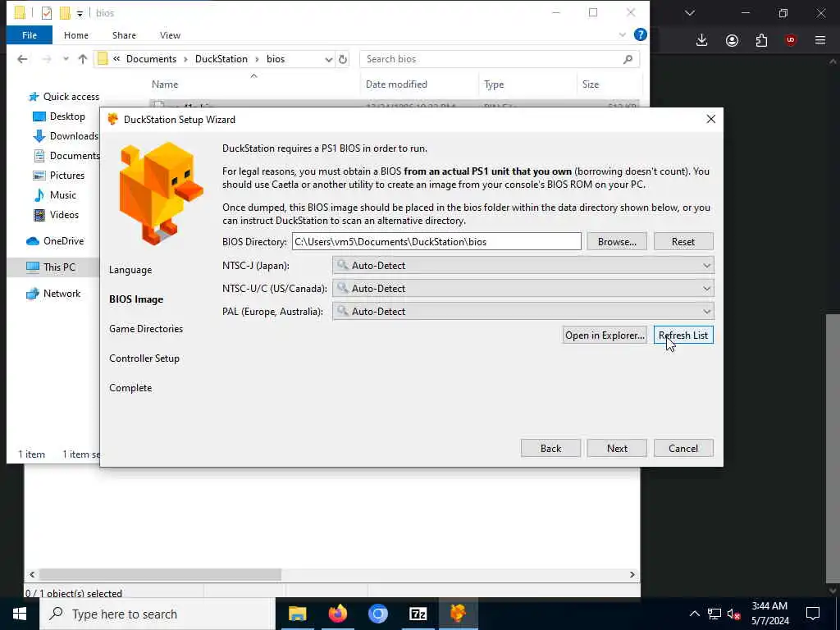Click the BIOS Directory path field
This screenshot has height=630, width=840.
pos(436,242)
